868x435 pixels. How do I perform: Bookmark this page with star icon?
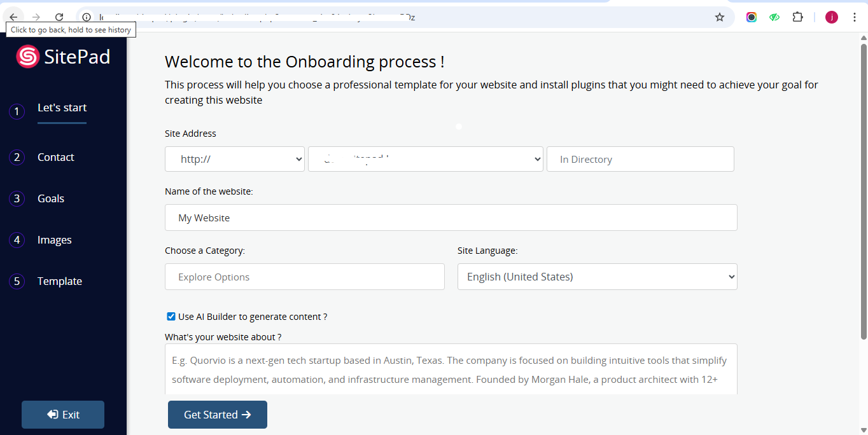coord(720,17)
